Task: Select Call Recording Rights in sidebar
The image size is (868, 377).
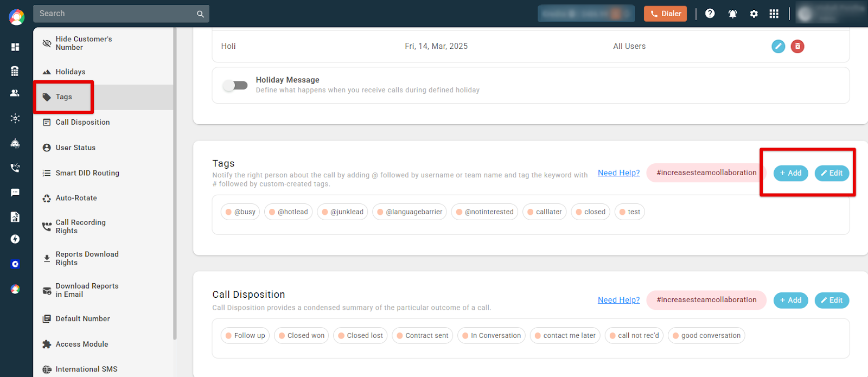Action: pyautogui.click(x=103, y=227)
